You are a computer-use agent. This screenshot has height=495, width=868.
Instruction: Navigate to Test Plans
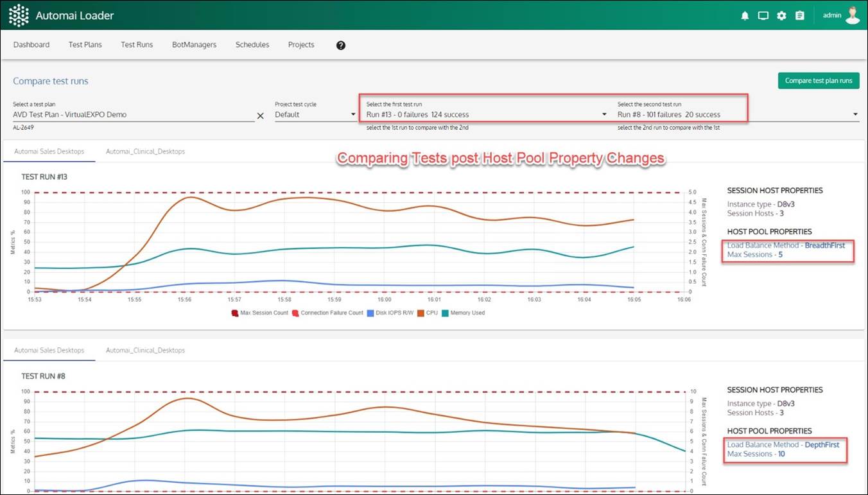85,44
